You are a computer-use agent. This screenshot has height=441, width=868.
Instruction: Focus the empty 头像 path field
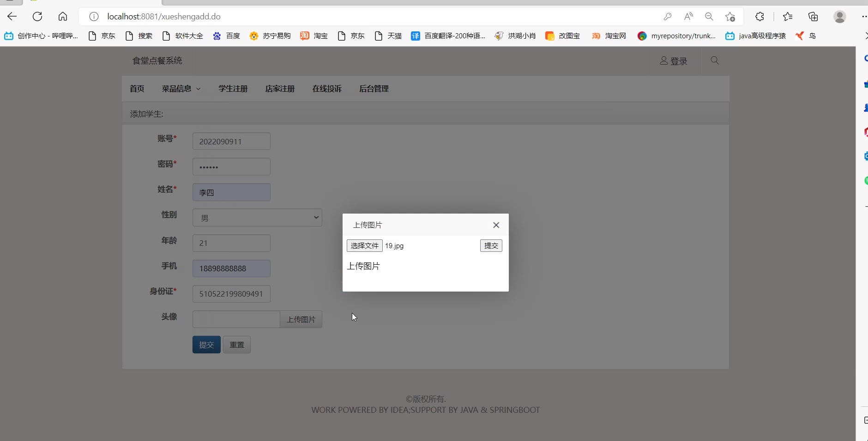236,319
